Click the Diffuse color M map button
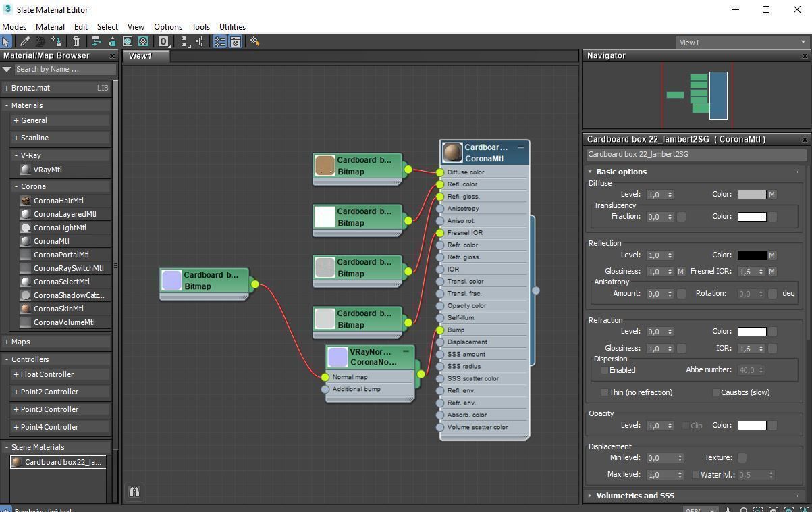 (772, 195)
